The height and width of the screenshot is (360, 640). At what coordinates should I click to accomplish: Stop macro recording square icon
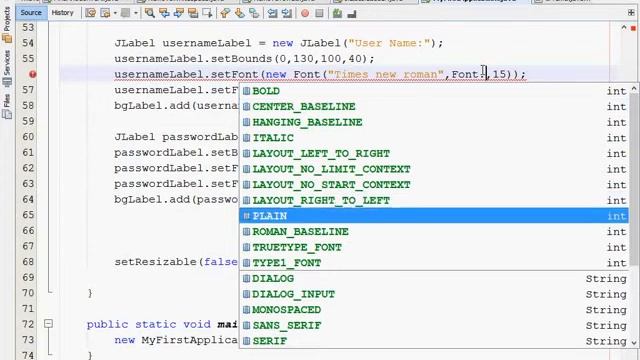pos(320,13)
